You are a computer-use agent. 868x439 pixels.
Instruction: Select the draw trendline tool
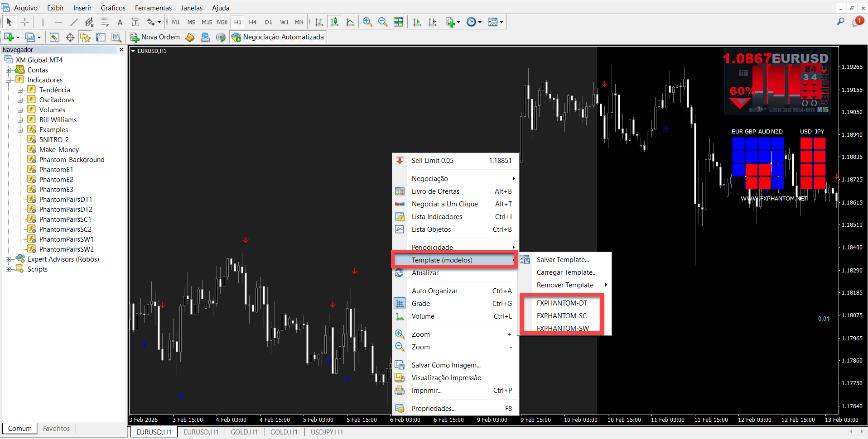point(74,22)
